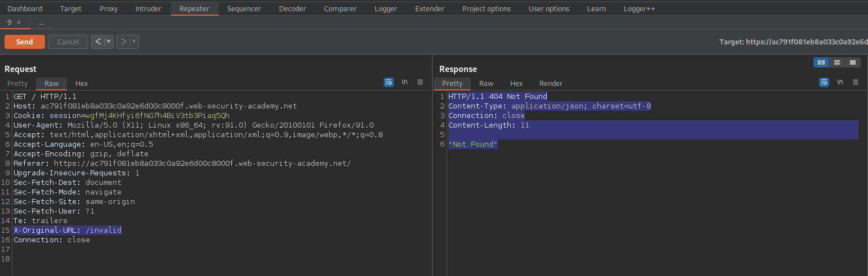Switch to the Proxy tab

click(x=109, y=8)
